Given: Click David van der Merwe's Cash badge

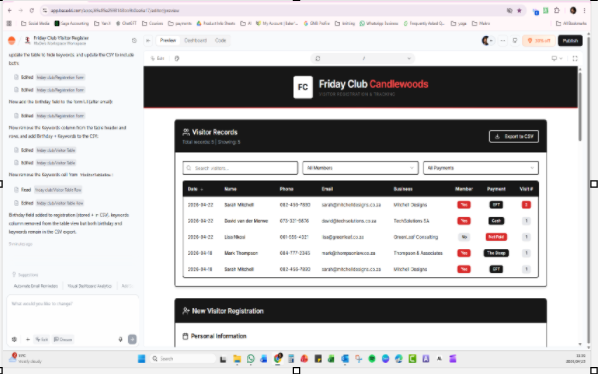Looking at the screenshot, I should tap(496, 221).
